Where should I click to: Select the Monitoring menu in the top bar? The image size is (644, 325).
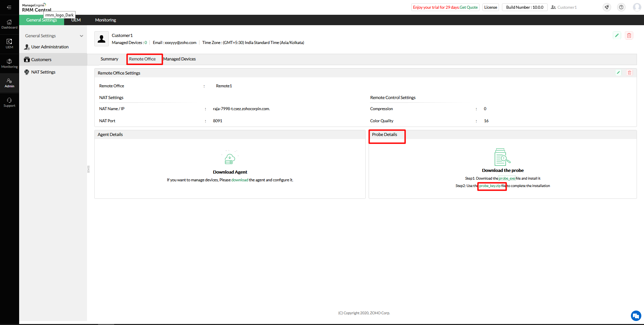(x=105, y=20)
